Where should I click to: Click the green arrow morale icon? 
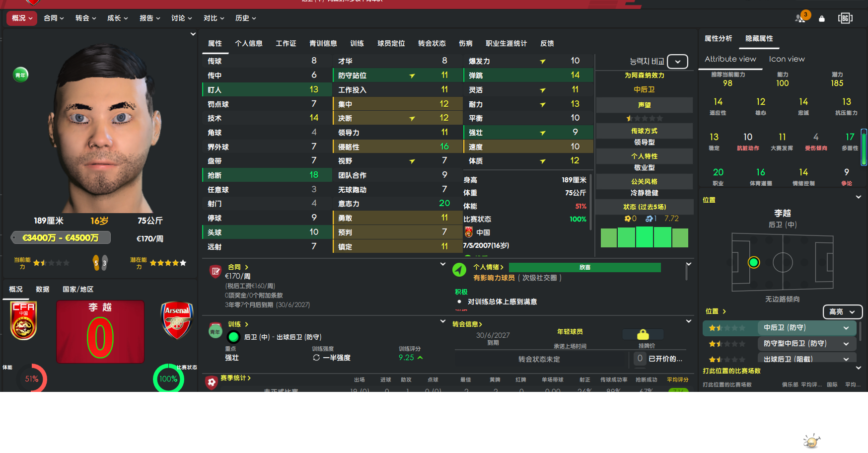pyautogui.click(x=459, y=270)
